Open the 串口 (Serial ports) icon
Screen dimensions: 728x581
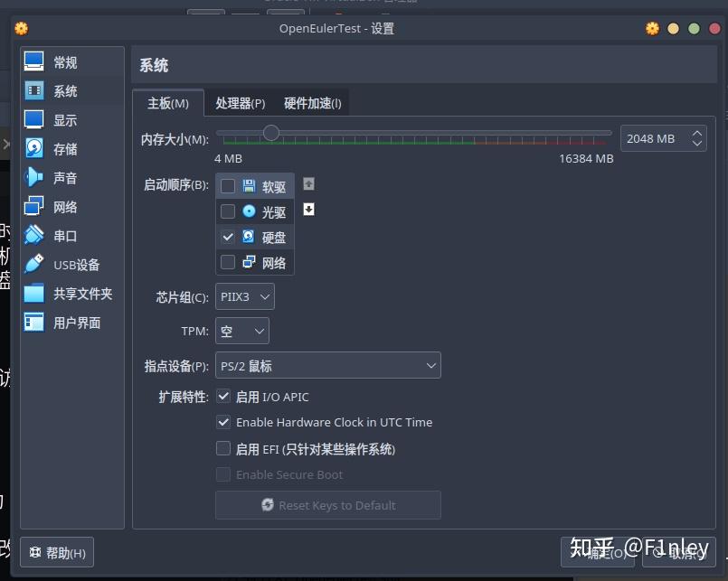coord(33,235)
